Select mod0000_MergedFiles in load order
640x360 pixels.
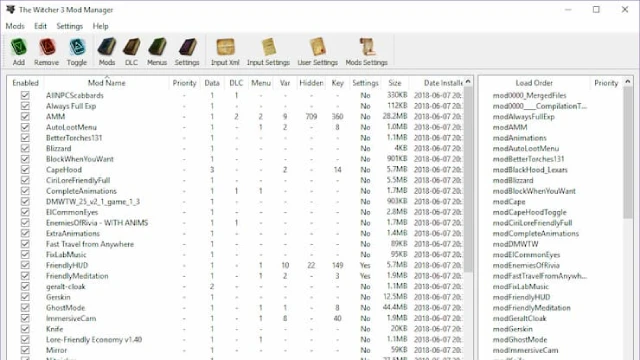pyautogui.click(x=529, y=95)
